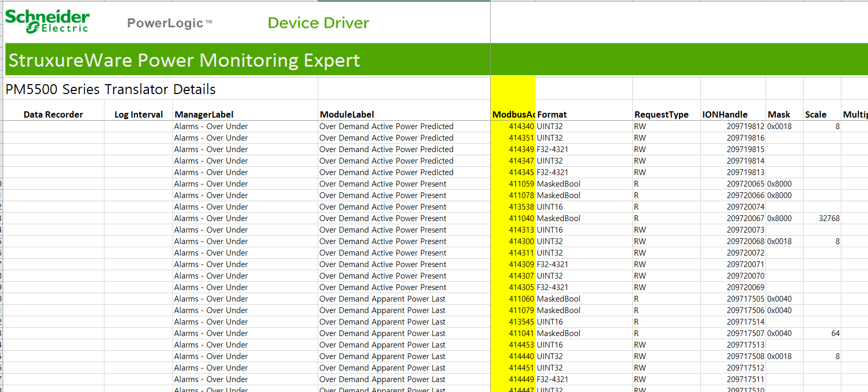Select Mask cell in the 414340 row
Screen dimensions: 868x392
[784, 126]
